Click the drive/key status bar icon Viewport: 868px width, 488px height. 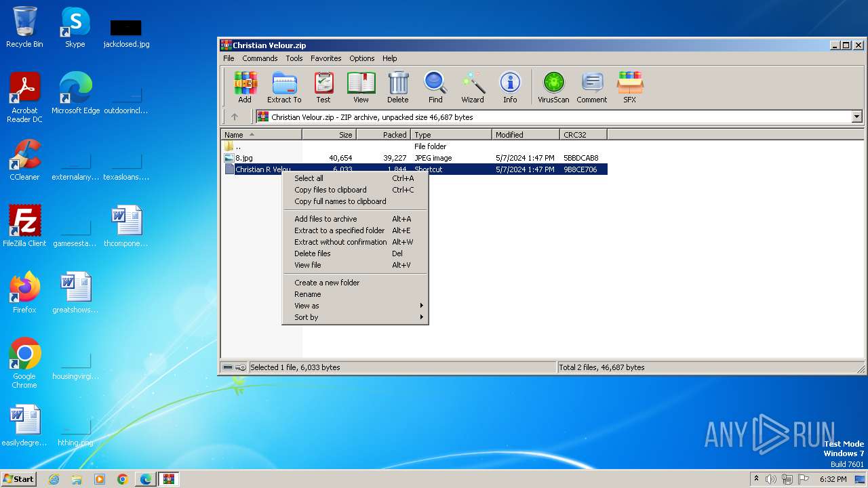click(x=235, y=367)
